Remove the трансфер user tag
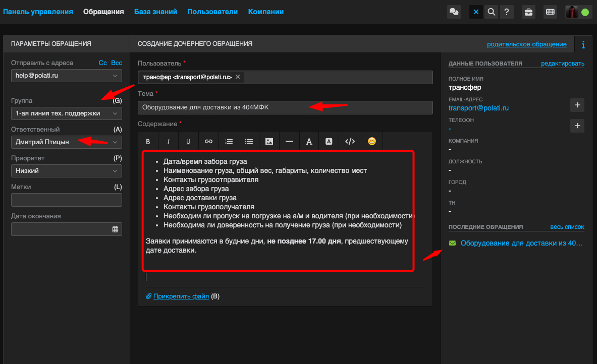The image size is (597, 364). 238,77
